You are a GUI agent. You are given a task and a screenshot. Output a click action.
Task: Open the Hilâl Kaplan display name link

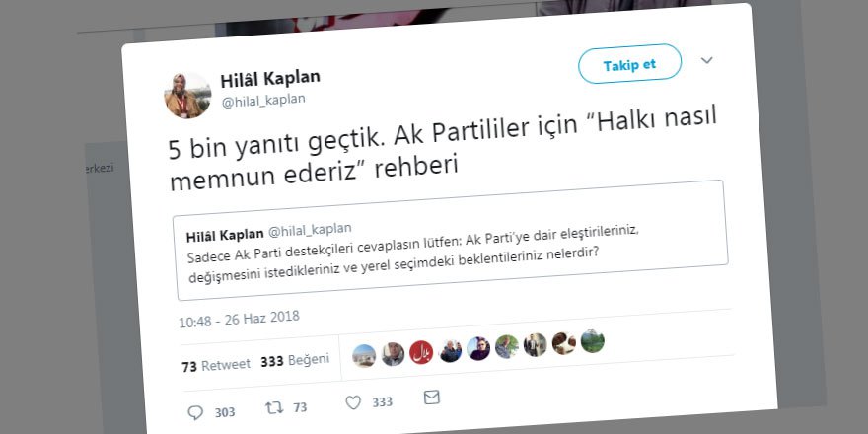pos(270,79)
